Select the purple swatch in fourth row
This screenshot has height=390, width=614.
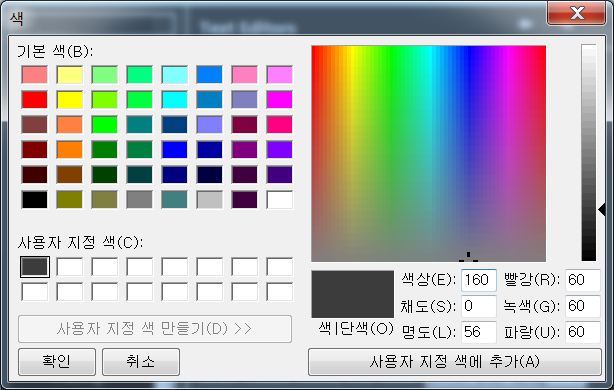pyautogui.click(x=245, y=150)
